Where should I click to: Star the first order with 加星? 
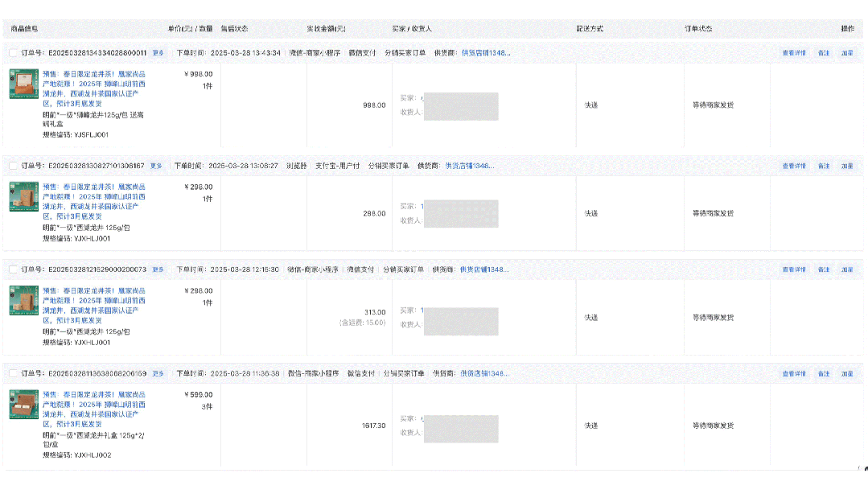pyautogui.click(x=847, y=53)
